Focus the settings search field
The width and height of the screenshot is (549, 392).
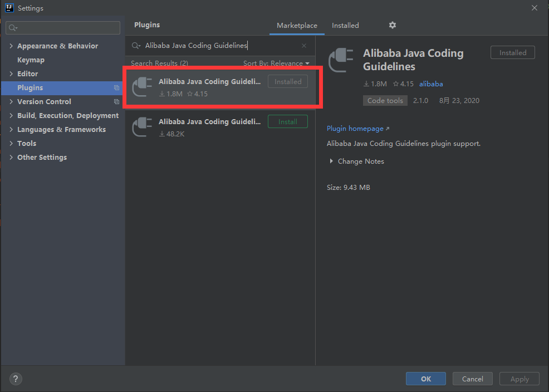coord(63,28)
